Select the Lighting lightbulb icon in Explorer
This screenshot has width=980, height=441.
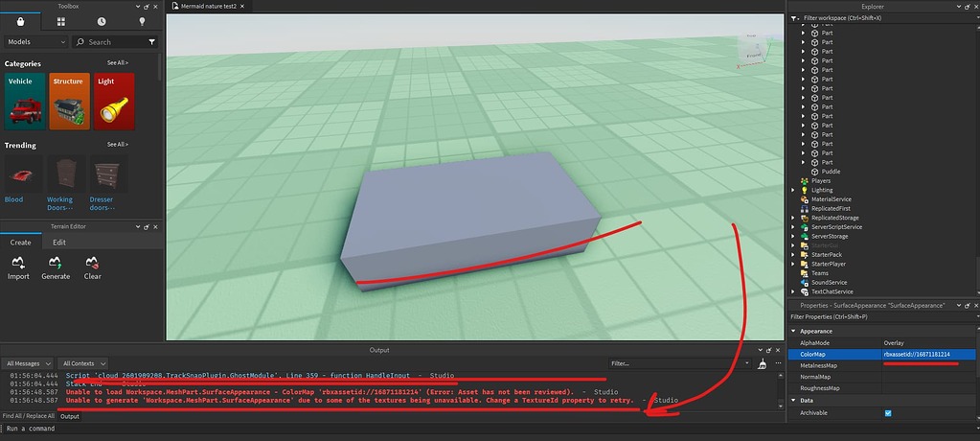pyautogui.click(x=806, y=190)
